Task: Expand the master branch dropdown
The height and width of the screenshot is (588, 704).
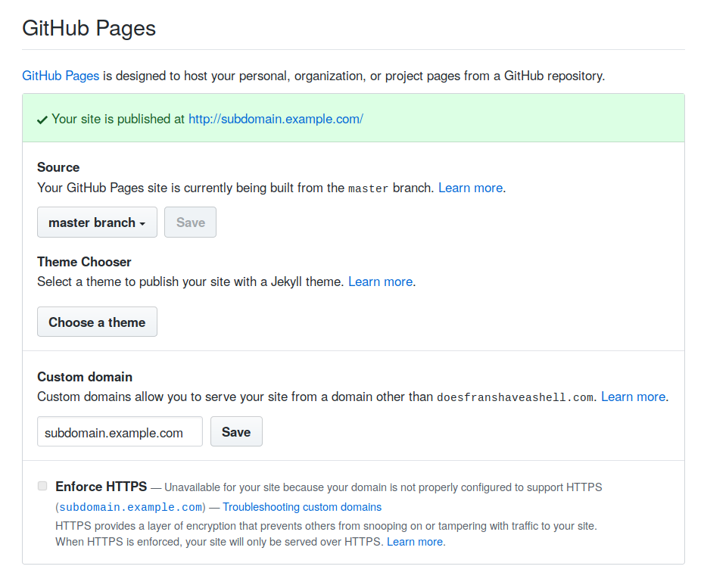Action: coord(97,222)
